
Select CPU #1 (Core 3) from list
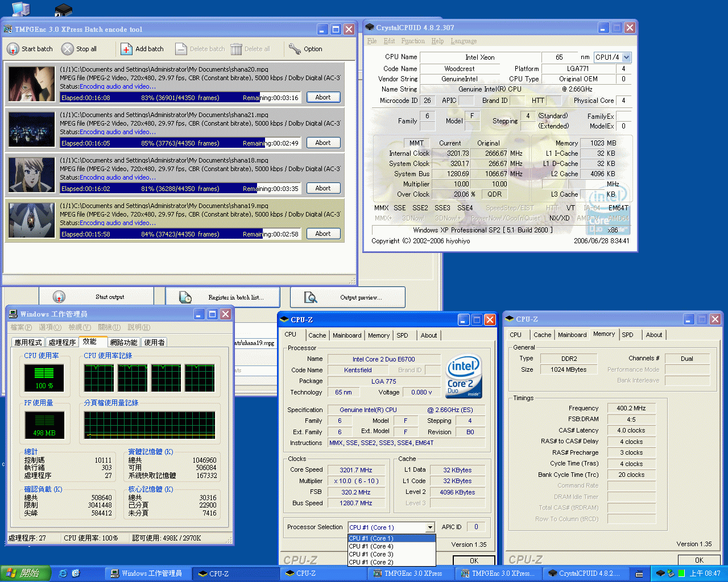pos(371,554)
